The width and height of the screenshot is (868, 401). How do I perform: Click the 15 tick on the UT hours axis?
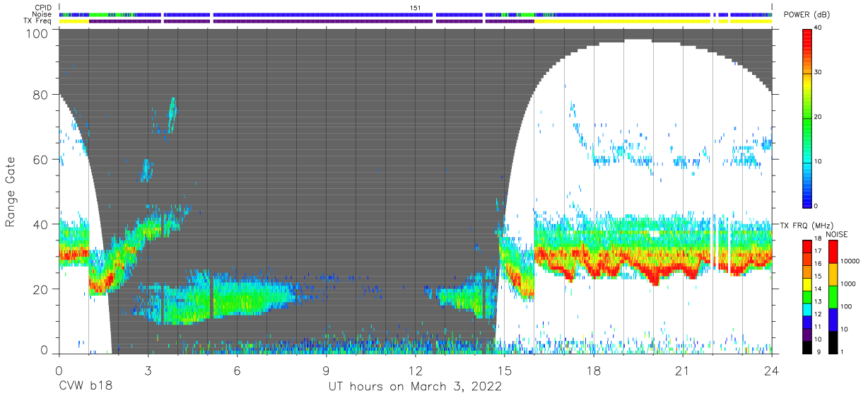(505, 371)
